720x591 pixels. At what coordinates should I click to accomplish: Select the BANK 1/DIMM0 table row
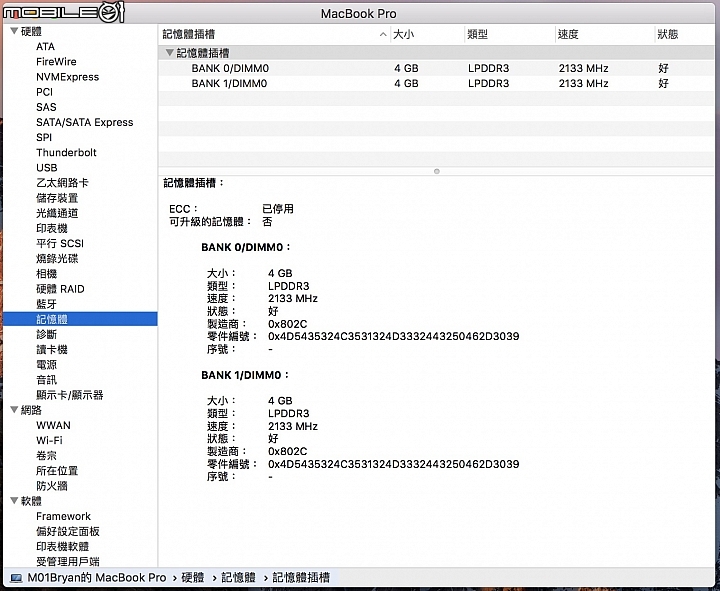437,84
